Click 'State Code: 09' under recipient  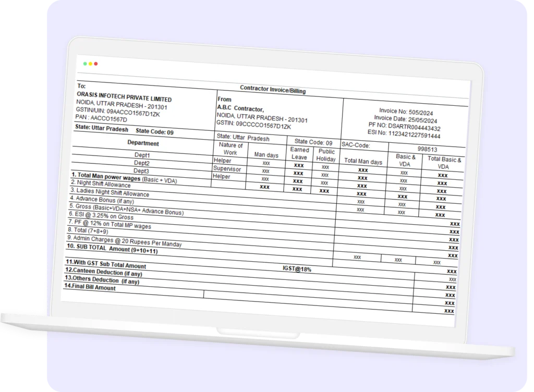click(x=154, y=131)
